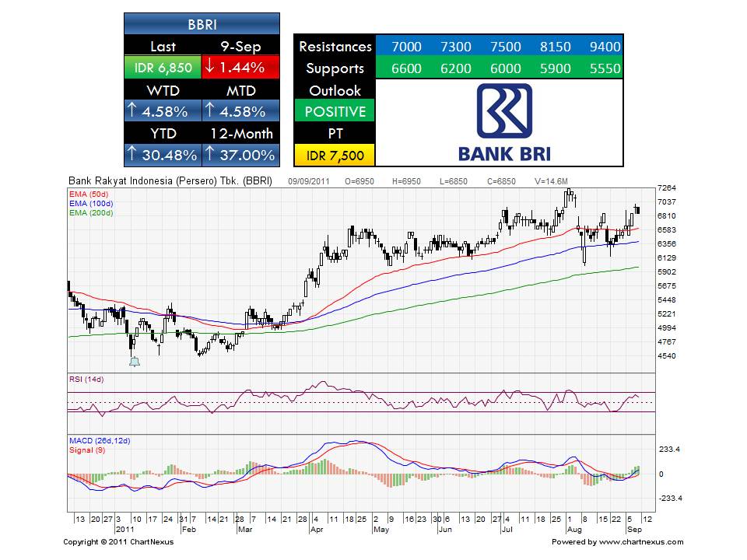747x560 pixels.
Task: Select resistance level 7000
Action: pos(406,47)
